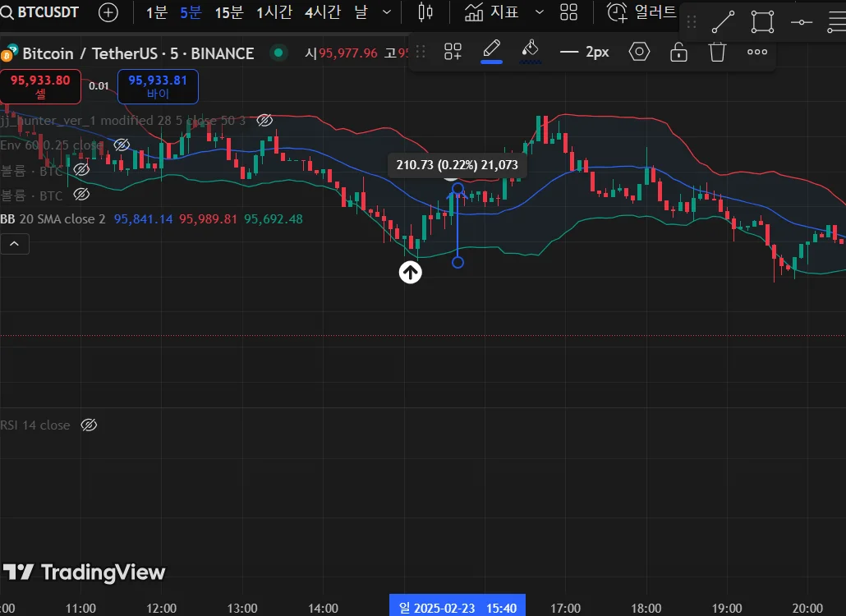Lock the selected drawing
Viewport: 846px width, 616px height.
pyautogui.click(x=678, y=52)
